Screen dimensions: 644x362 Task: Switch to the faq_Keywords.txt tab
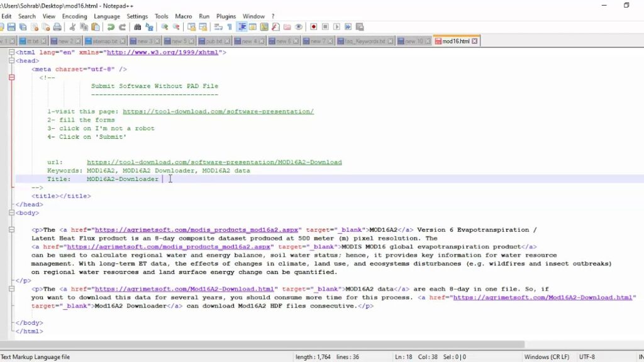click(x=365, y=41)
